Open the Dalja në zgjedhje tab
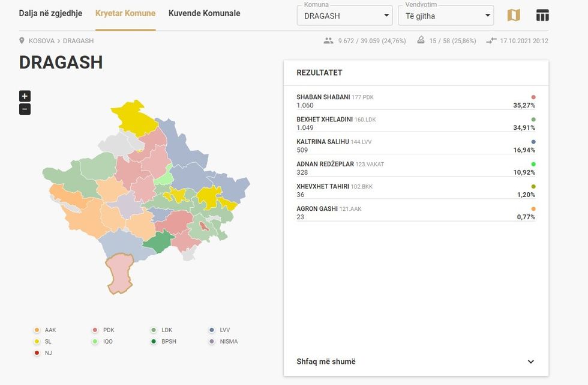 tap(50, 13)
